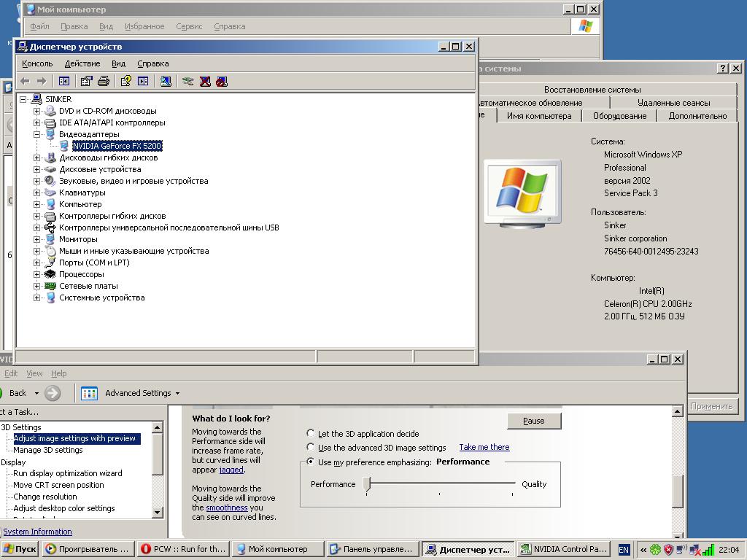Expand Процессоры node
The width and height of the screenshot is (747, 560).
(x=36, y=274)
